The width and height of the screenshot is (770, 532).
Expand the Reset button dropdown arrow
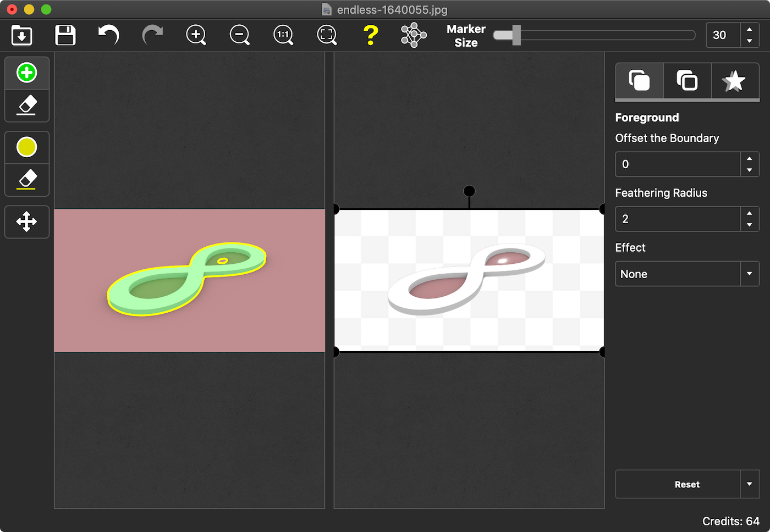(749, 484)
